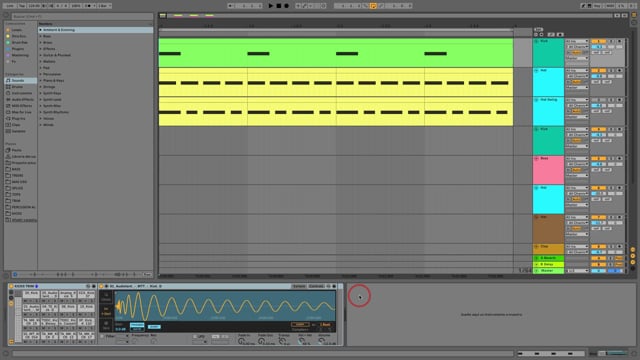This screenshot has height=360, width=640.
Task: Select the green Kick clip in arrangement
Action: tap(336, 53)
